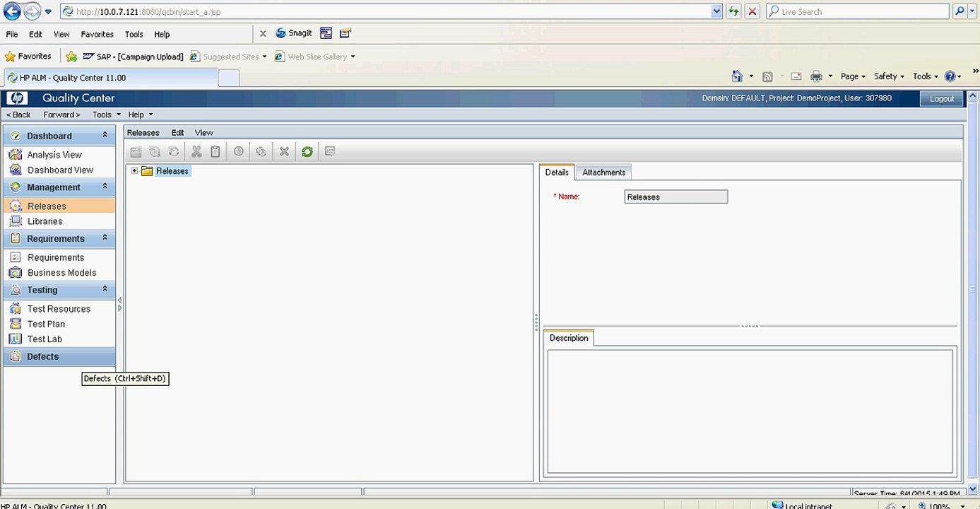
Task: Click inside the Description text area
Action: tap(750, 411)
